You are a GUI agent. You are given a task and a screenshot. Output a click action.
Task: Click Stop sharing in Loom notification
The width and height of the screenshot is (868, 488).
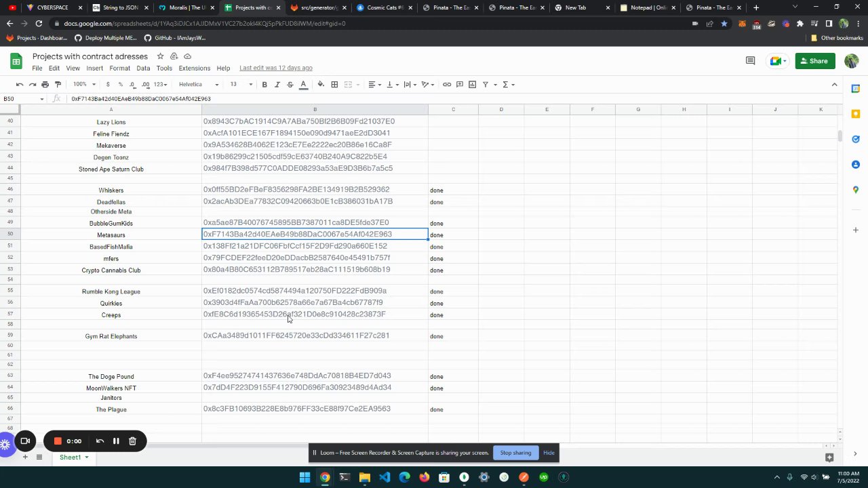(515, 453)
